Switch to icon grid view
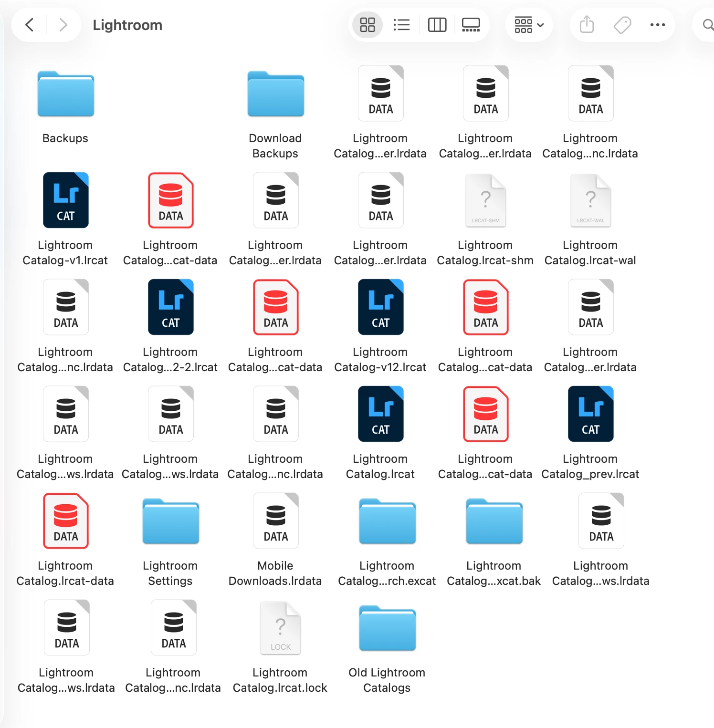714x728 pixels. click(x=367, y=25)
